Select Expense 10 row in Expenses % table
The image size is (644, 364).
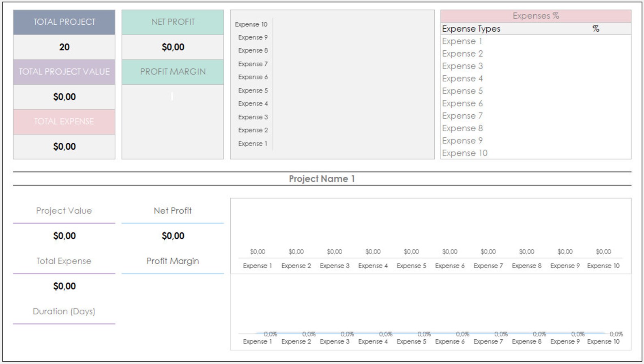click(x=536, y=153)
